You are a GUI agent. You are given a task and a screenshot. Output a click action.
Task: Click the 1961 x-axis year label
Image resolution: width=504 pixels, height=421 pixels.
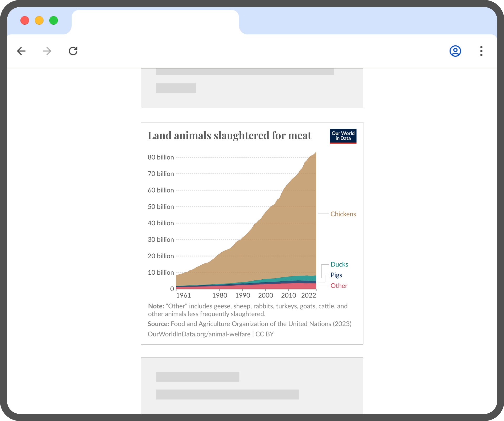(183, 295)
